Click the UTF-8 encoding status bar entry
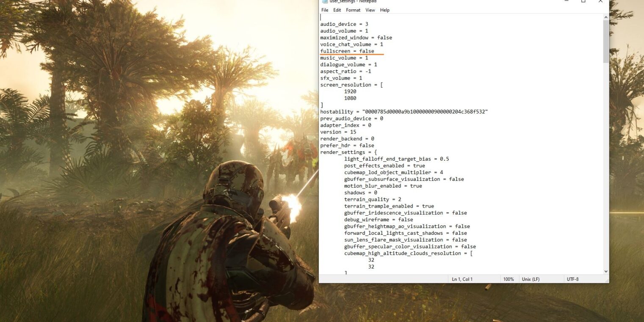644x322 pixels. coord(572,279)
